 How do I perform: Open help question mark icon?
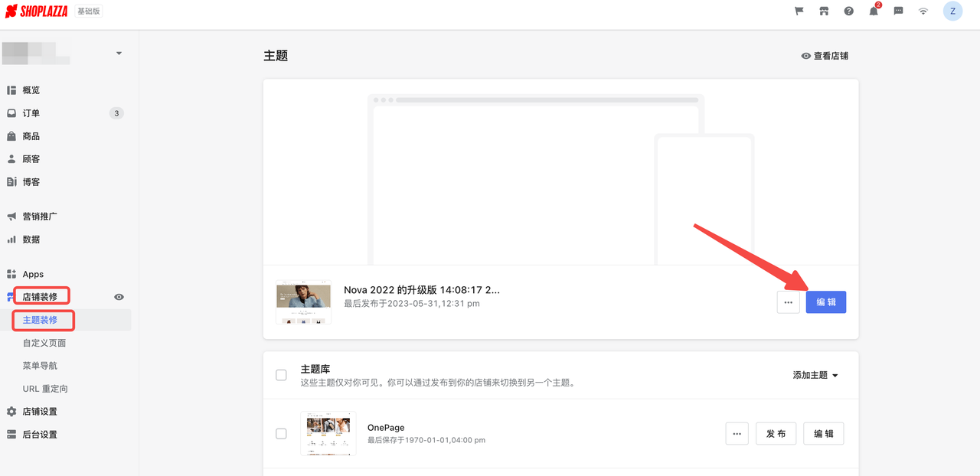(x=848, y=11)
